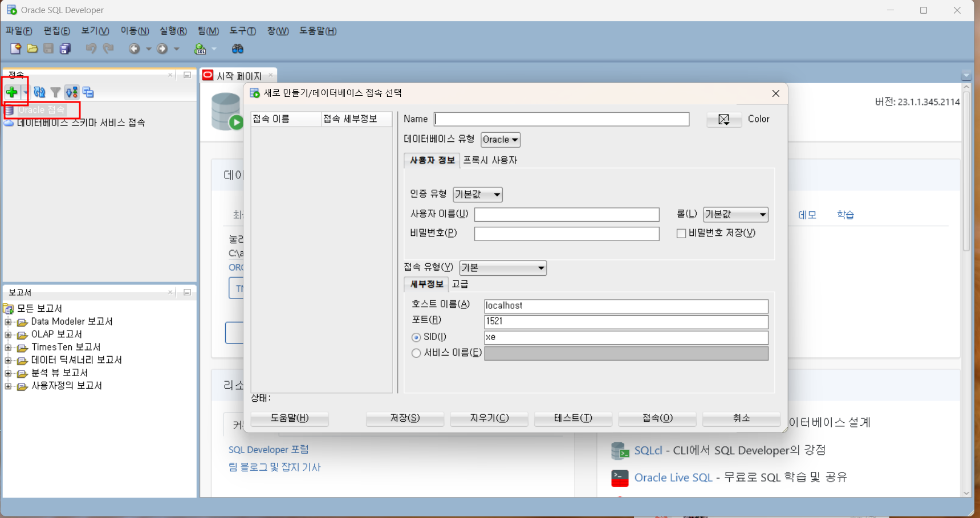Viewport: 980px width, 518px height.
Task: Click the Back navigation arrow icon
Action: tap(134, 49)
